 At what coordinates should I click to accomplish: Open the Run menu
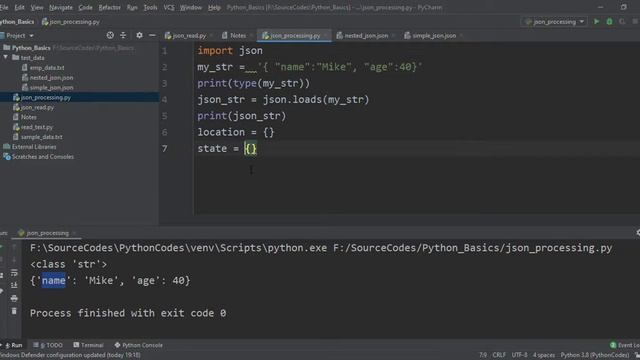click(132, 7)
